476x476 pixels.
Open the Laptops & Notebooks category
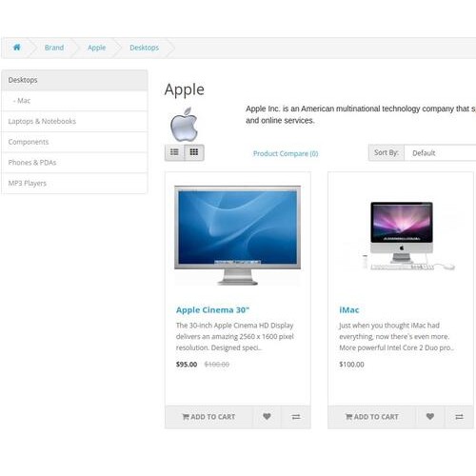click(74, 122)
